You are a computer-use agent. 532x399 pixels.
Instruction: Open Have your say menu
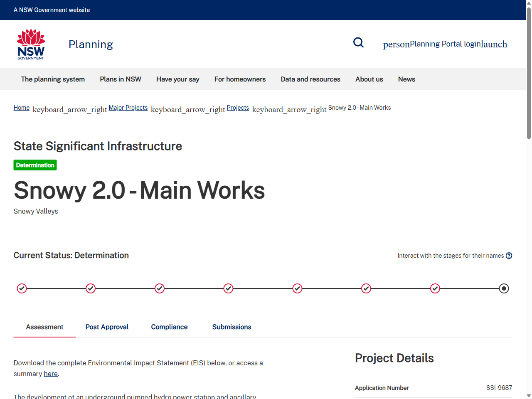pyautogui.click(x=178, y=79)
